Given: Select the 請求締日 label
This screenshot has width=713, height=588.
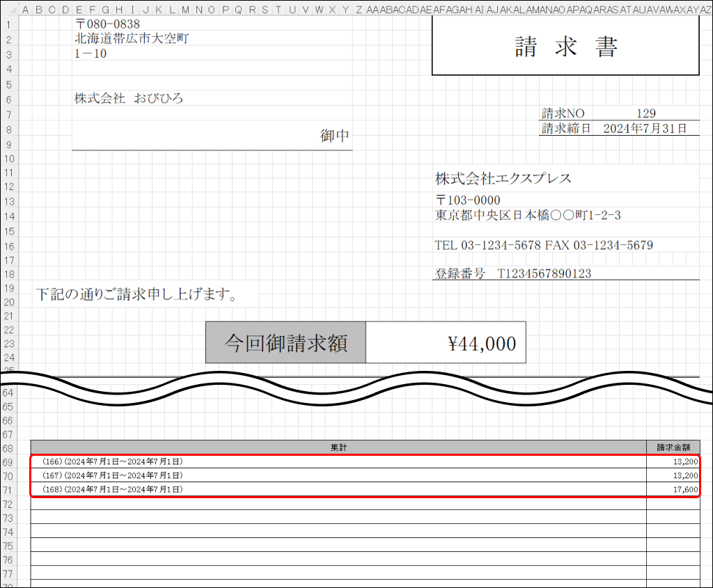Looking at the screenshot, I should pyautogui.click(x=565, y=128).
